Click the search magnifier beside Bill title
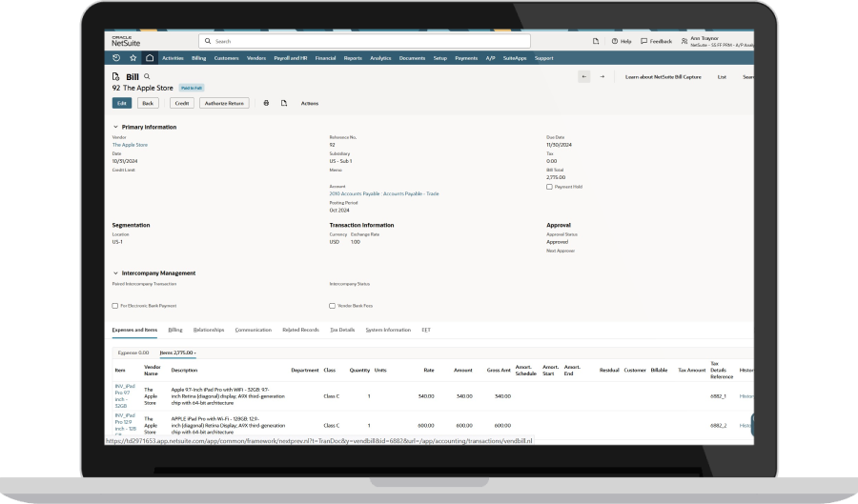 pos(147,77)
